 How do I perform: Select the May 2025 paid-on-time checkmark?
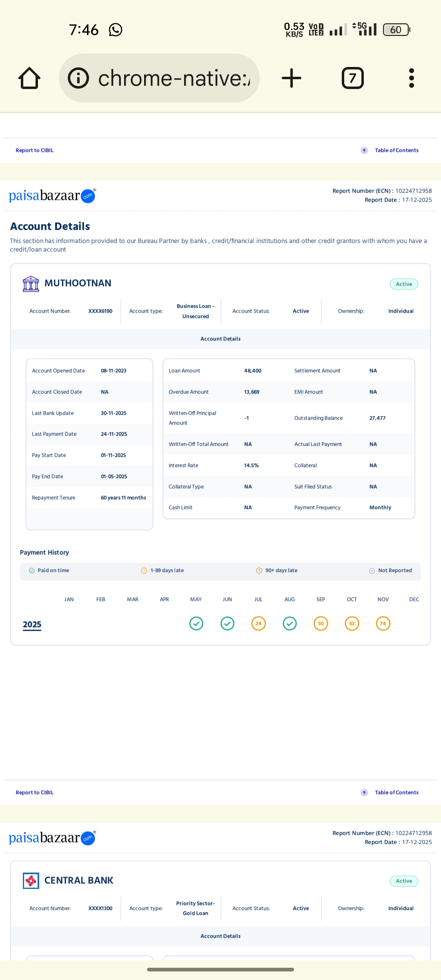pyautogui.click(x=196, y=624)
